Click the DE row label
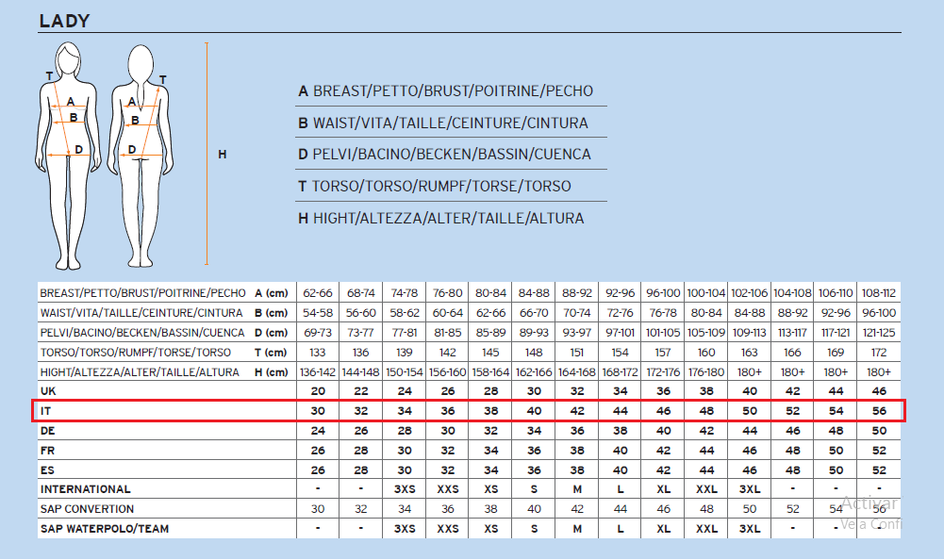944x560 pixels. click(x=48, y=430)
